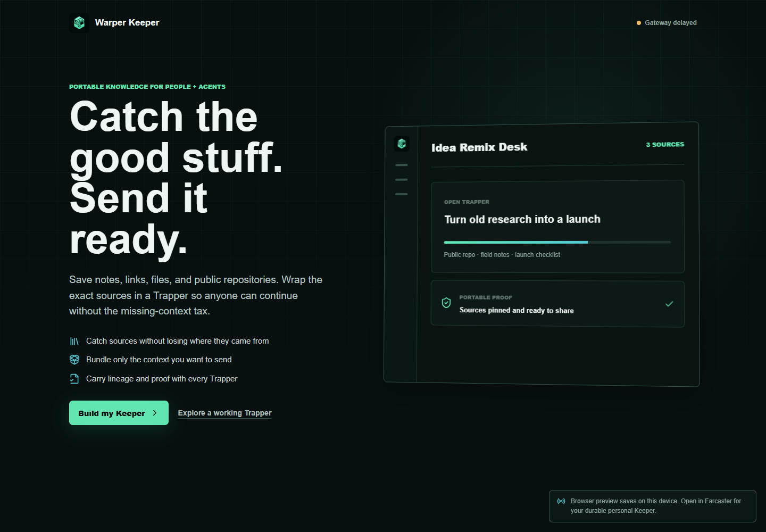Click the cube logo in Idea Remix Desk sidebar

(x=402, y=144)
